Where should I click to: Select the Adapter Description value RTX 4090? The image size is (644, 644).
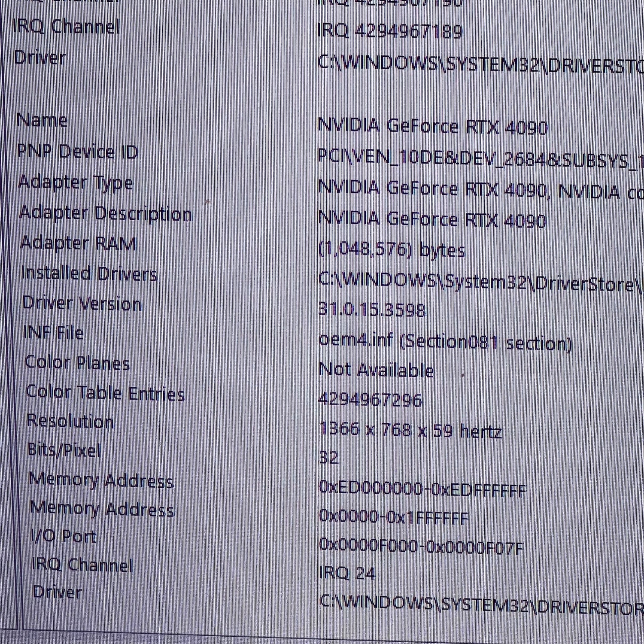[x=432, y=219]
